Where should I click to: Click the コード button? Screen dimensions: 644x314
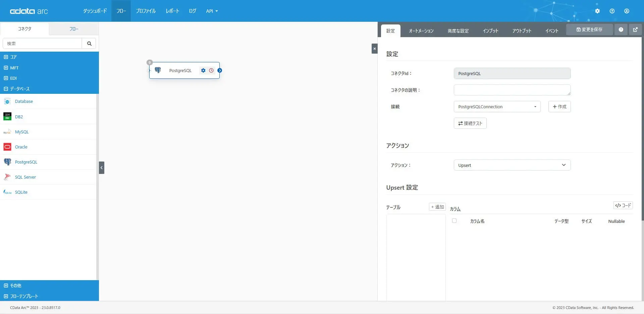point(623,205)
